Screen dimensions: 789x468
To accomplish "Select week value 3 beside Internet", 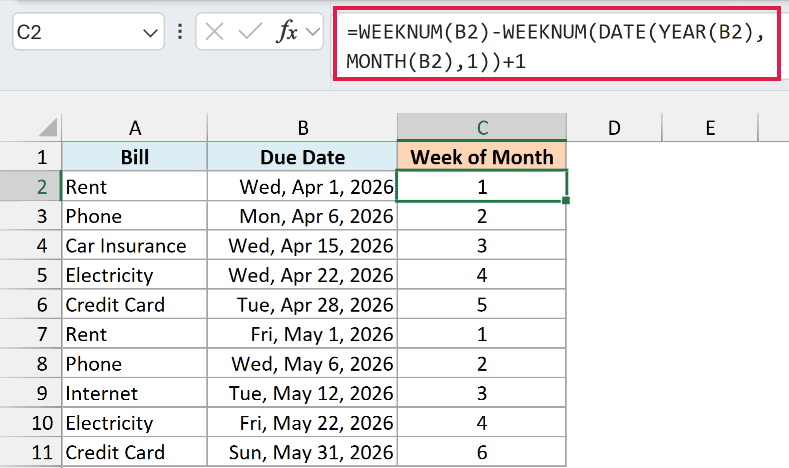I will [482, 393].
